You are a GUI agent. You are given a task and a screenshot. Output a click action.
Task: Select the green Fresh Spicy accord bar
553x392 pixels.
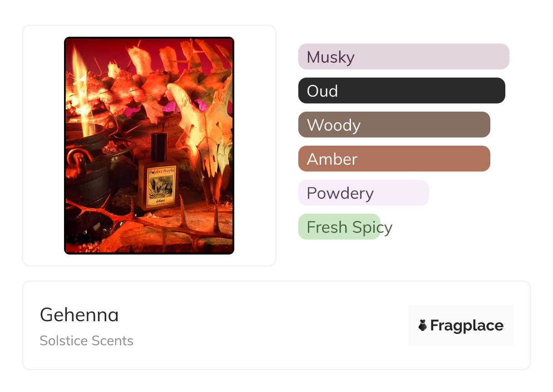pos(339,227)
